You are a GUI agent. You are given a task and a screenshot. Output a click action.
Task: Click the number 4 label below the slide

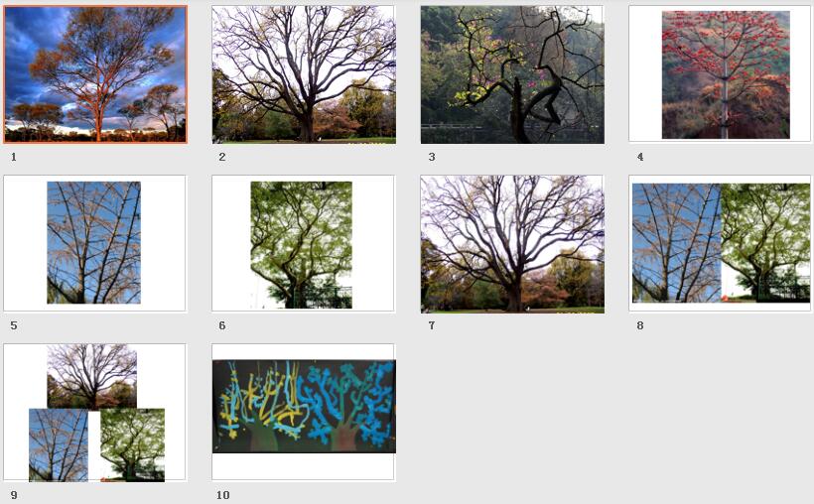(640, 157)
